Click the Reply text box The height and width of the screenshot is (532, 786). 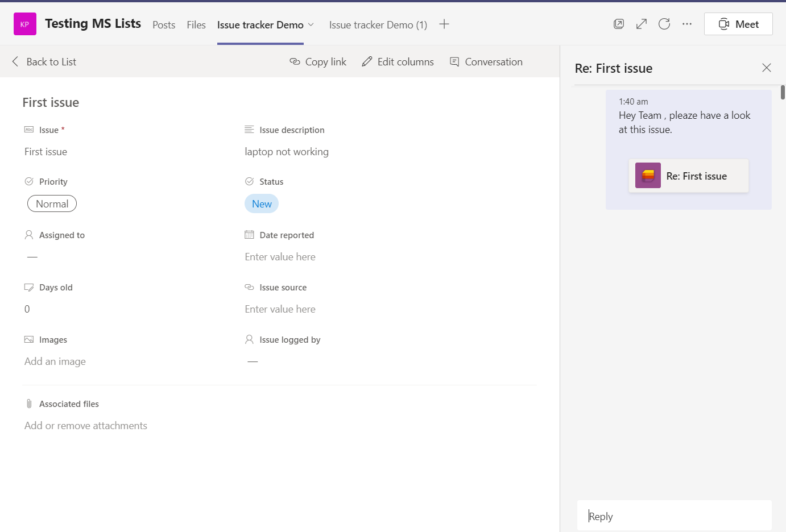coord(674,516)
